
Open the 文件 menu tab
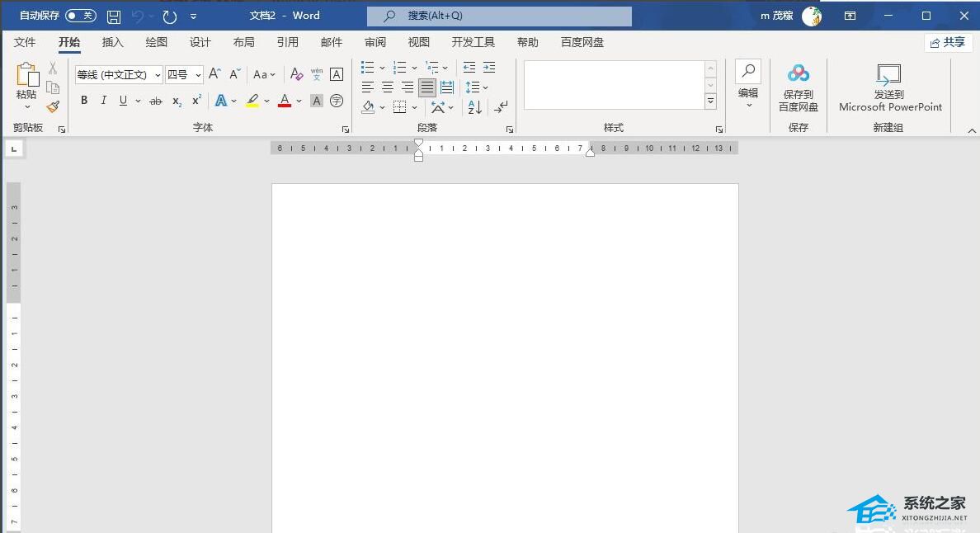[25, 42]
